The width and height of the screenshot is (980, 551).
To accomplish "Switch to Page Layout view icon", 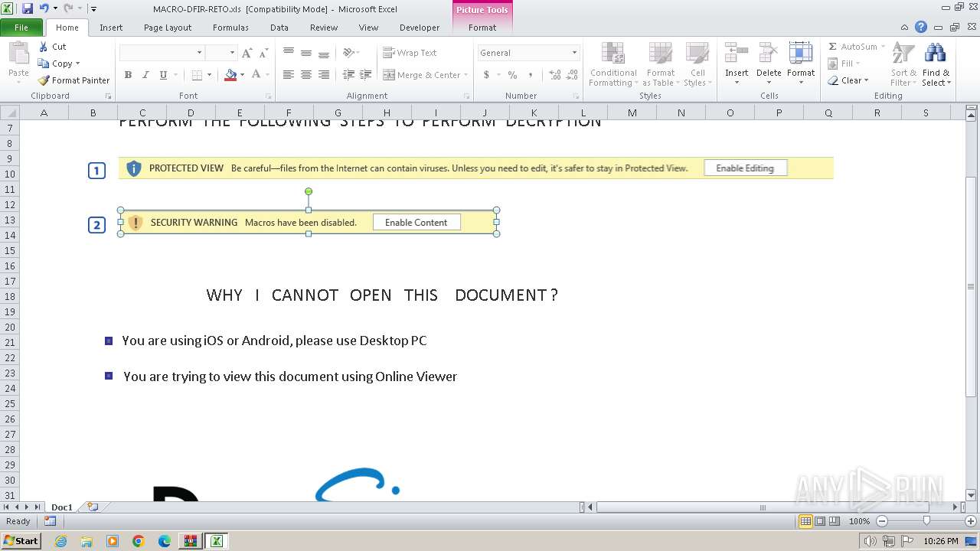I will 820,521.
